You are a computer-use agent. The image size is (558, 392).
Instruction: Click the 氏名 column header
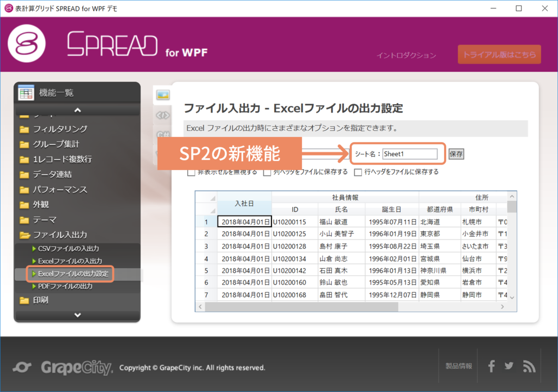tap(341, 210)
